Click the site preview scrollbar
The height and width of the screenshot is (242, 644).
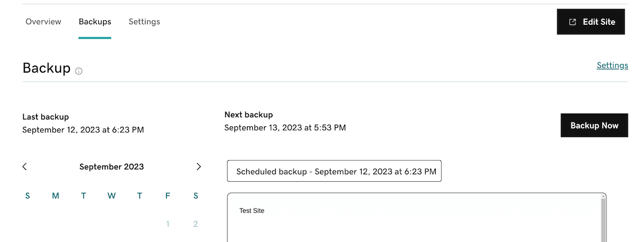coord(603,220)
